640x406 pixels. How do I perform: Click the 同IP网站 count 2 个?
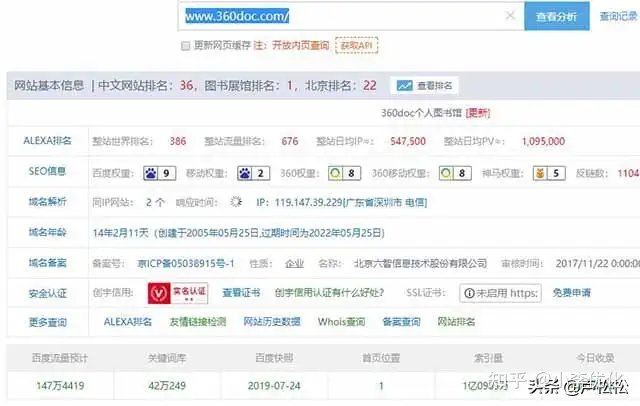click(x=156, y=202)
